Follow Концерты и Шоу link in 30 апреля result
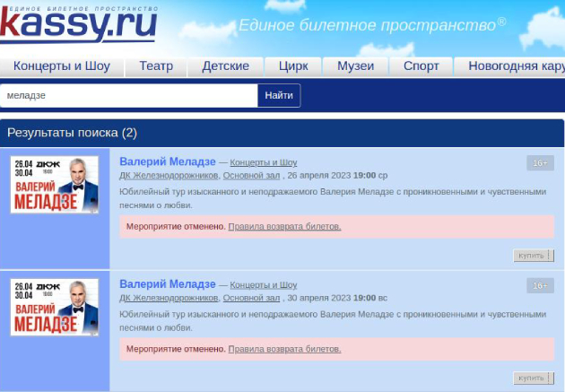This screenshot has width=565, height=392. pos(264,285)
